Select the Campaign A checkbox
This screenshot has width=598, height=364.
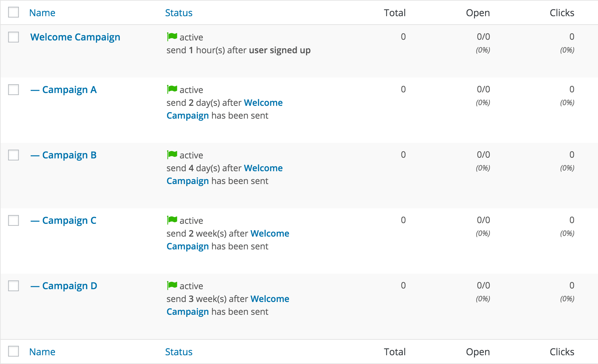point(13,90)
